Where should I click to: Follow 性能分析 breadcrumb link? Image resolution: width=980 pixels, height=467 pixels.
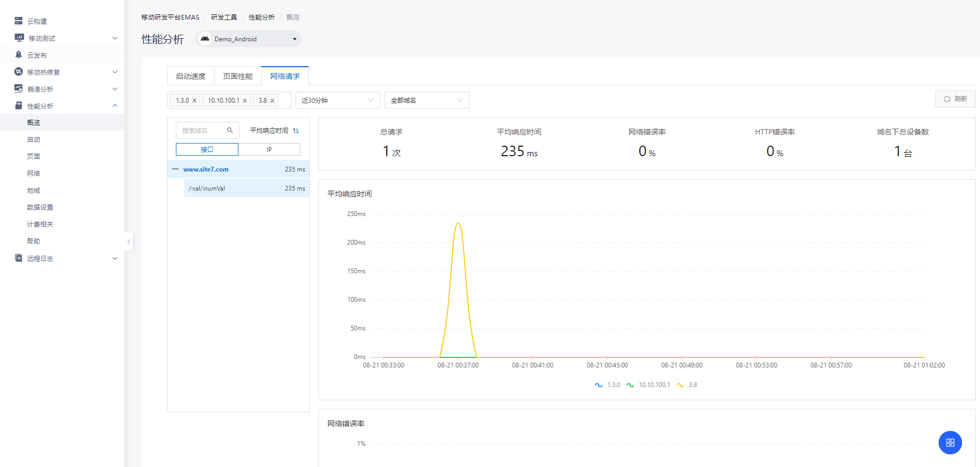[x=262, y=17]
